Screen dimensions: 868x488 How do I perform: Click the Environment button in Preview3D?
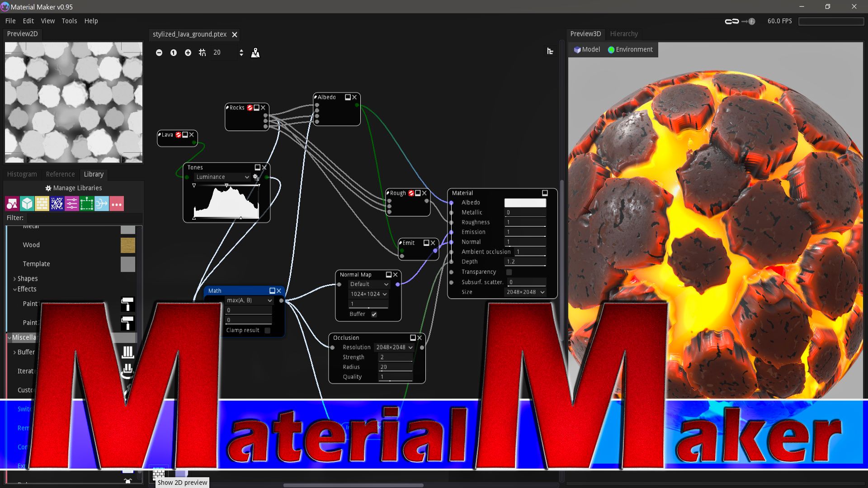coord(630,50)
